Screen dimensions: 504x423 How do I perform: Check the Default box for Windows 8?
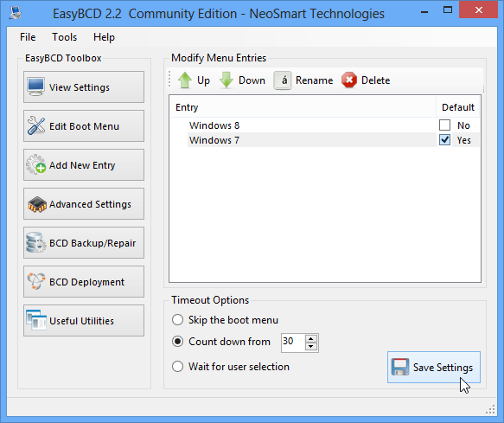pos(444,125)
